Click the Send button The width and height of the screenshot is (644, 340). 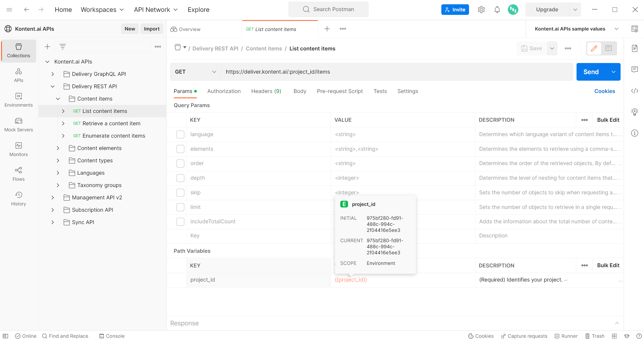click(591, 72)
